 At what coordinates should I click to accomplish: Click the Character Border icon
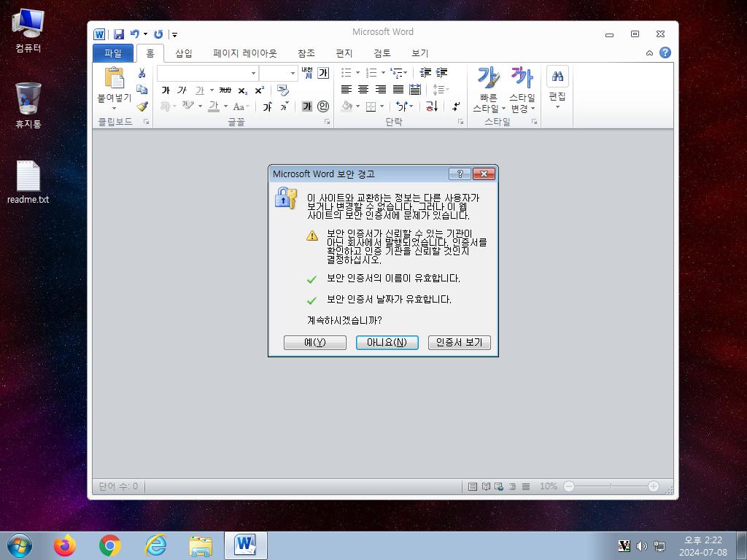click(323, 73)
